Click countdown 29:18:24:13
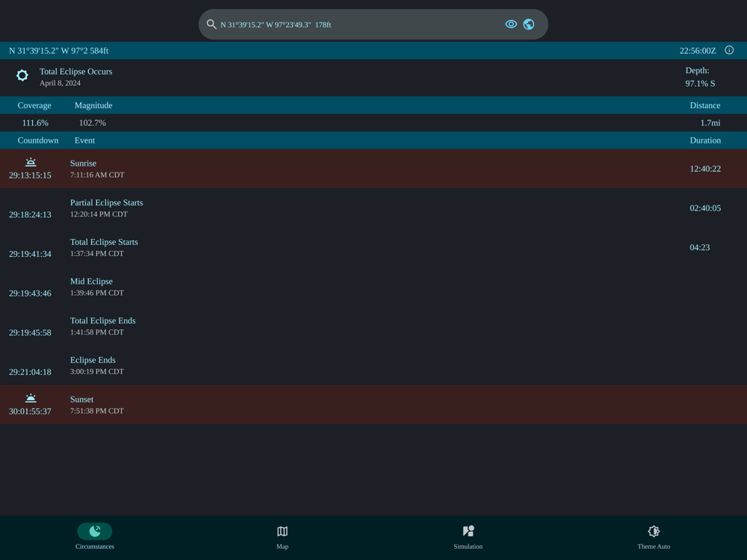 pyautogui.click(x=30, y=215)
